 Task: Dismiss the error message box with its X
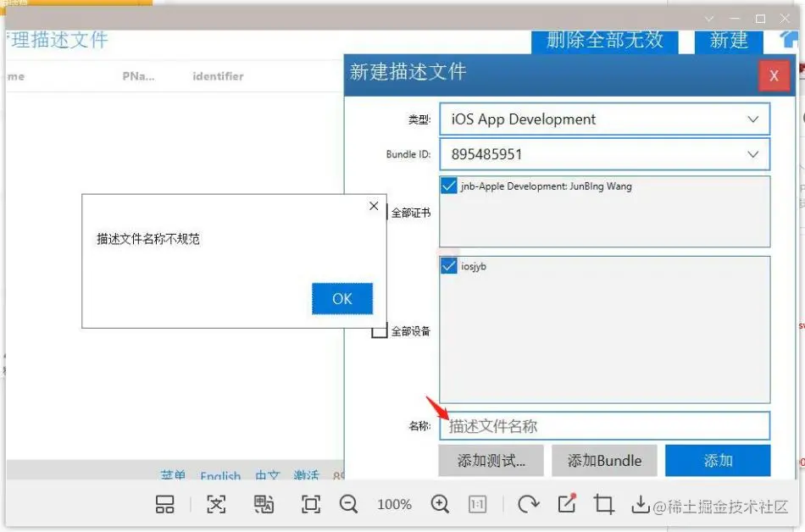(x=374, y=206)
